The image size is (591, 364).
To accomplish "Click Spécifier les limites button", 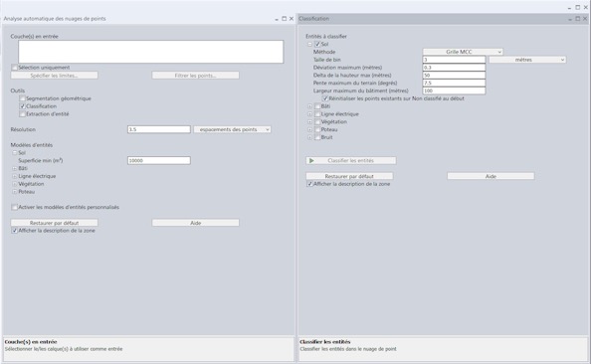I will click(55, 76).
